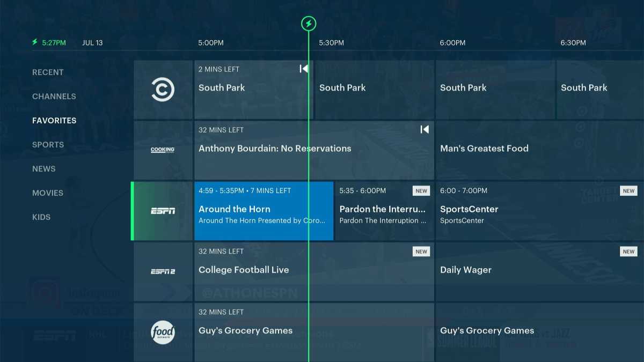This screenshot has width=644, height=362.
Task: Select the Cooking Channel logo
Action: [x=163, y=150]
